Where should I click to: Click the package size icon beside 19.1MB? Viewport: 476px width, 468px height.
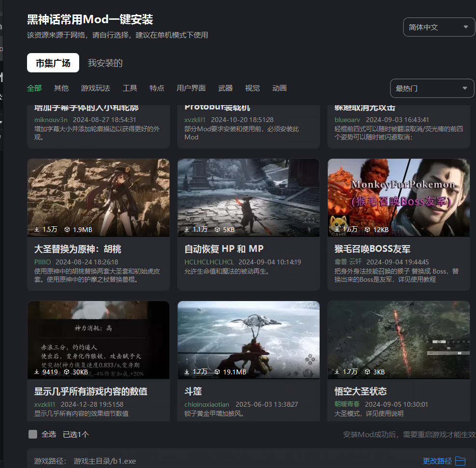tap(217, 372)
